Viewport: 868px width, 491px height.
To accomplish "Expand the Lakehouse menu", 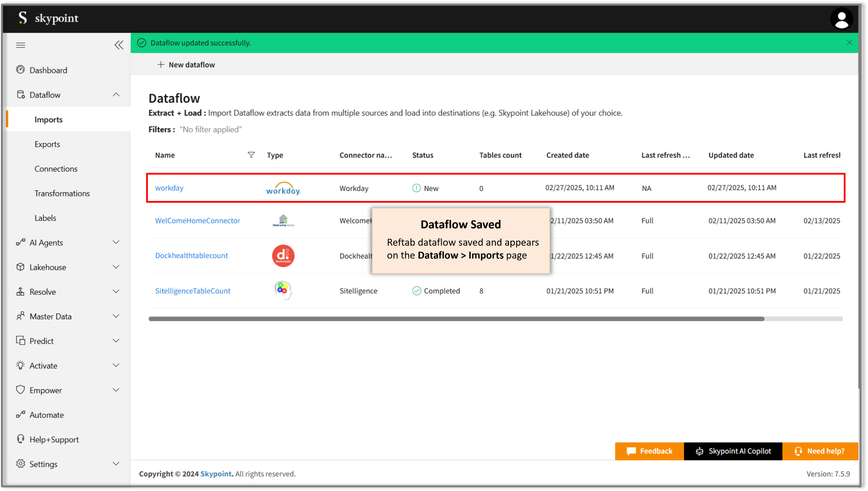I will pos(116,267).
